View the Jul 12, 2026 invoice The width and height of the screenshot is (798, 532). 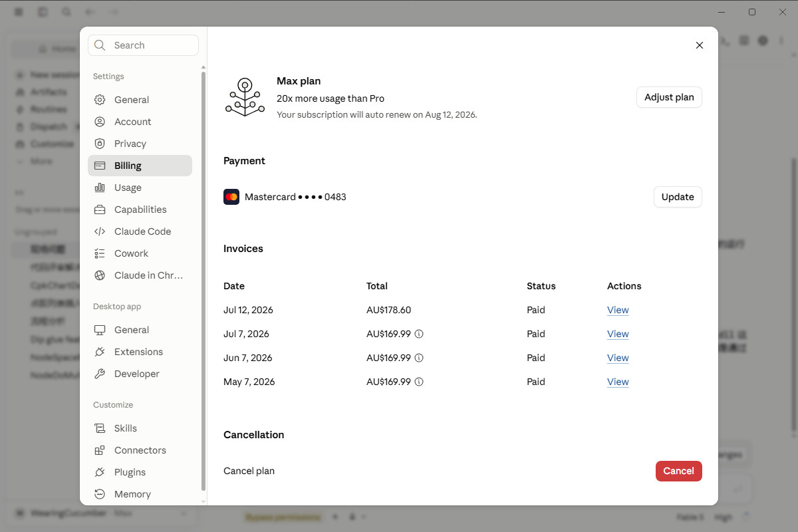[x=618, y=310]
